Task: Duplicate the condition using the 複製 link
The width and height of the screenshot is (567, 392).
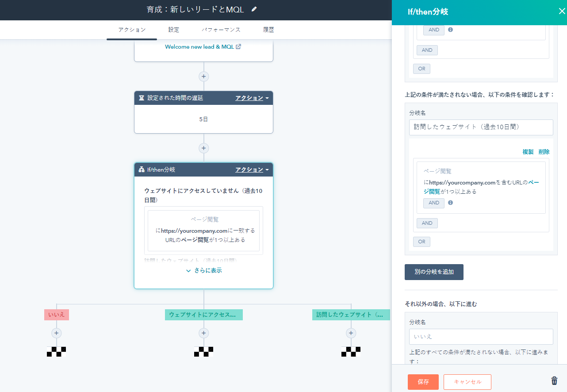Action: (x=528, y=151)
